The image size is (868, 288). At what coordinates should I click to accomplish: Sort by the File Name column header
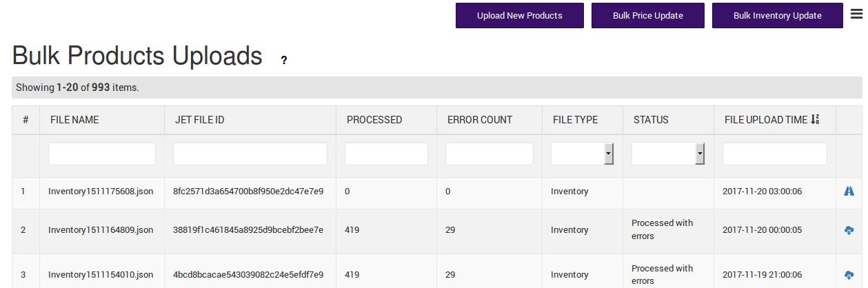click(74, 120)
